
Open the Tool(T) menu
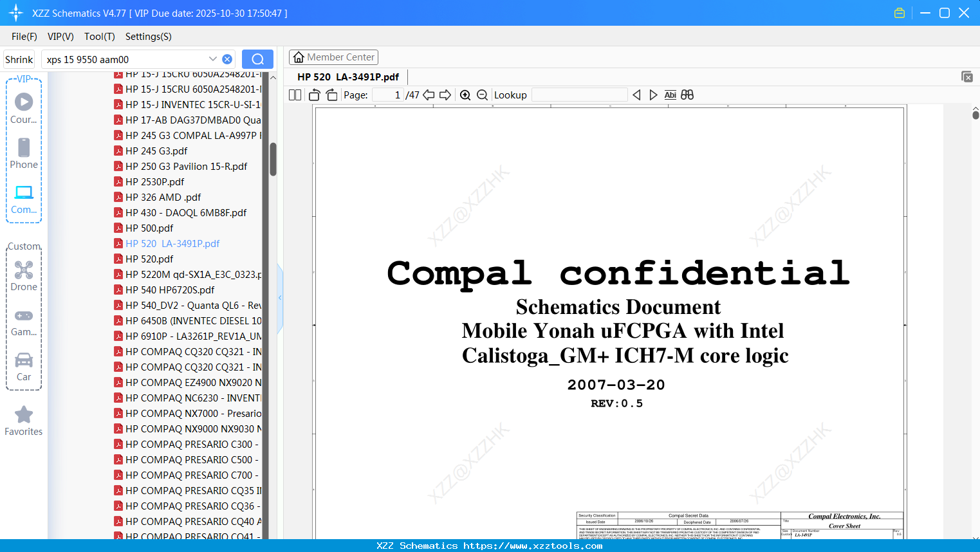[x=100, y=37]
